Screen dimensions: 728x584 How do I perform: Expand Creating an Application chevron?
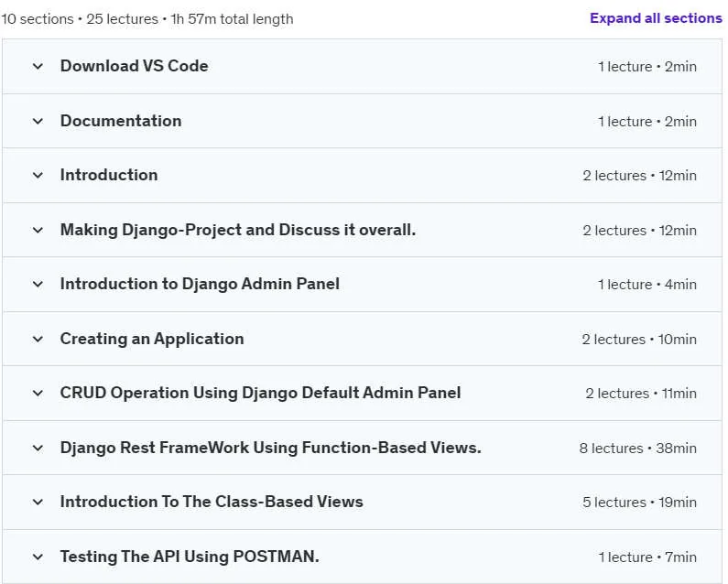coord(38,339)
